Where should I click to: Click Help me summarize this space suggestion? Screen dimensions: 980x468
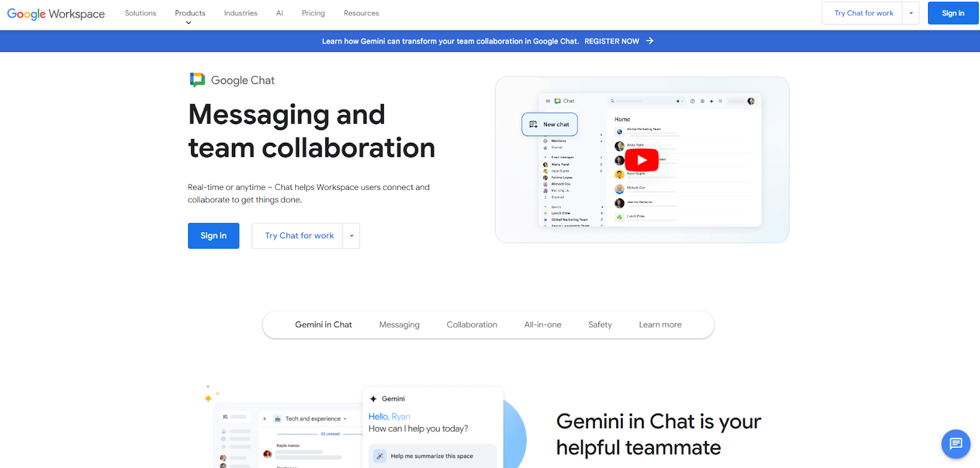(x=432, y=456)
